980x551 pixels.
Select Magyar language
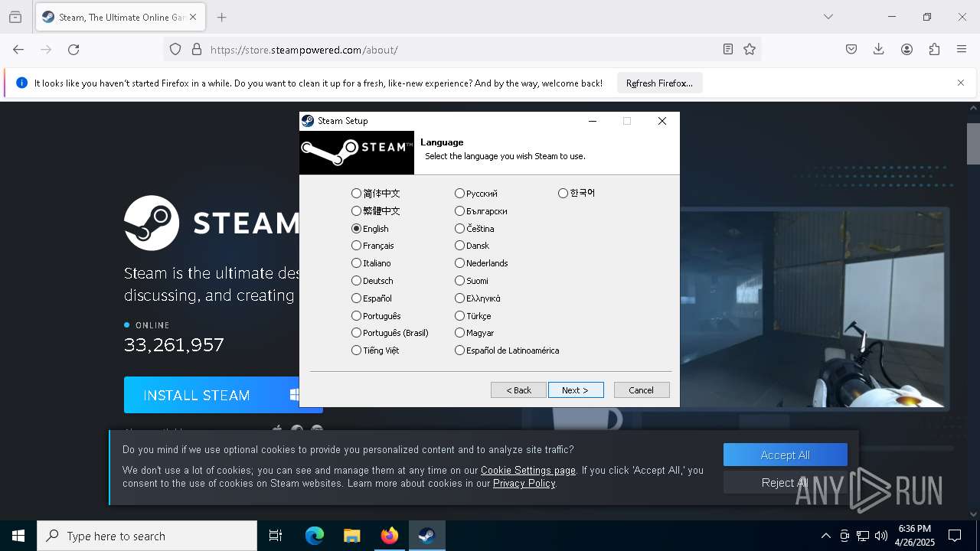(475, 333)
